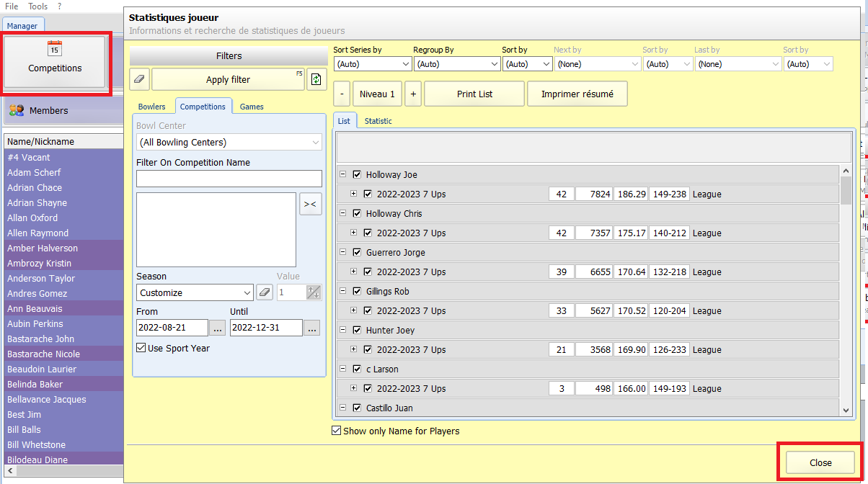Screen dimensions: 868x484
Task: Click the results list scroll up arrow
Action: pyautogui.click(x=846, y=171)
